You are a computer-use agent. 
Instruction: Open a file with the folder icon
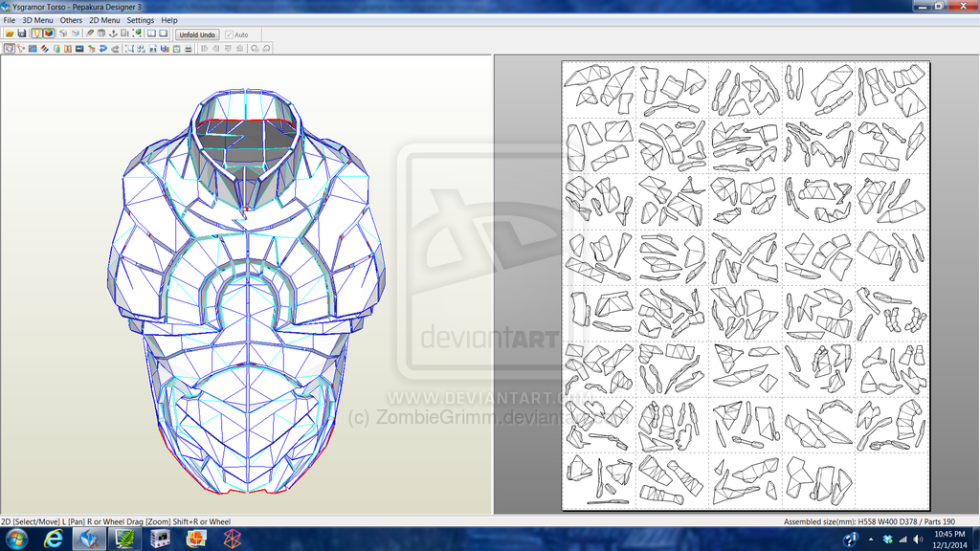pyautogui.click(x=10, y=33)
